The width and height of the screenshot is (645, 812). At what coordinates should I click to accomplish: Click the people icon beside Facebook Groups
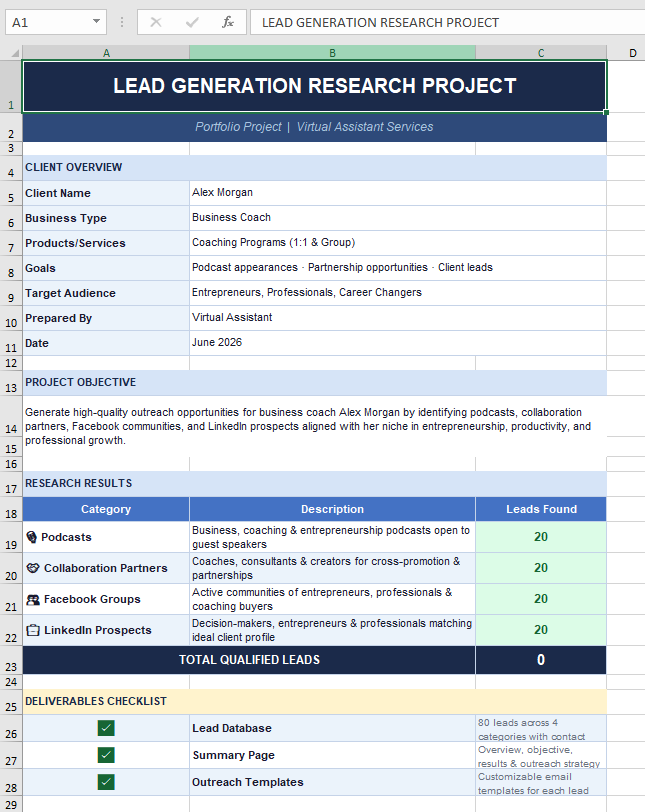pyautogui.click(x=33, y=599)
